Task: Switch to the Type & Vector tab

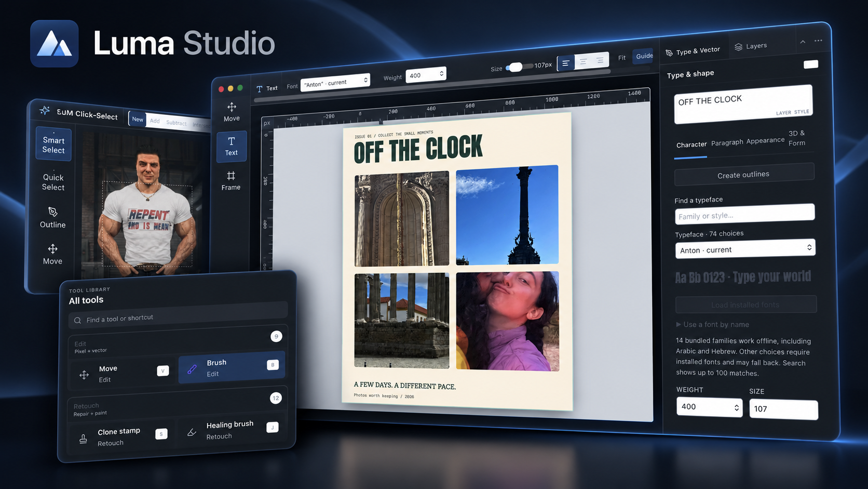Action: (693, 51)
